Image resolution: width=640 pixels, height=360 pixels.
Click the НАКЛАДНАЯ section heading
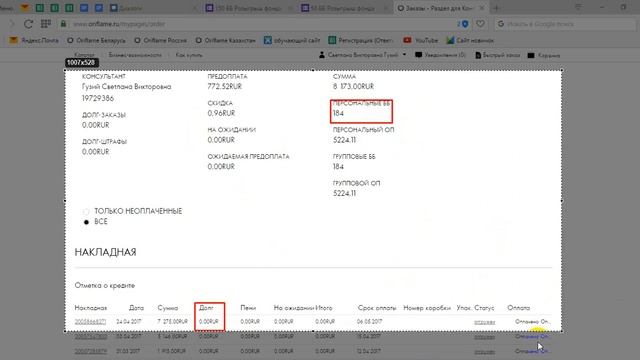click(105, 252)
